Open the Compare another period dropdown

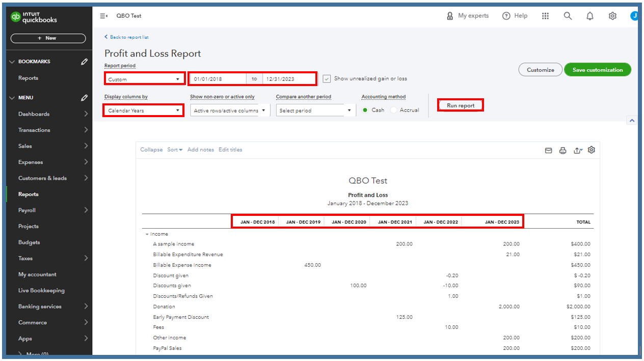point(316,110)
